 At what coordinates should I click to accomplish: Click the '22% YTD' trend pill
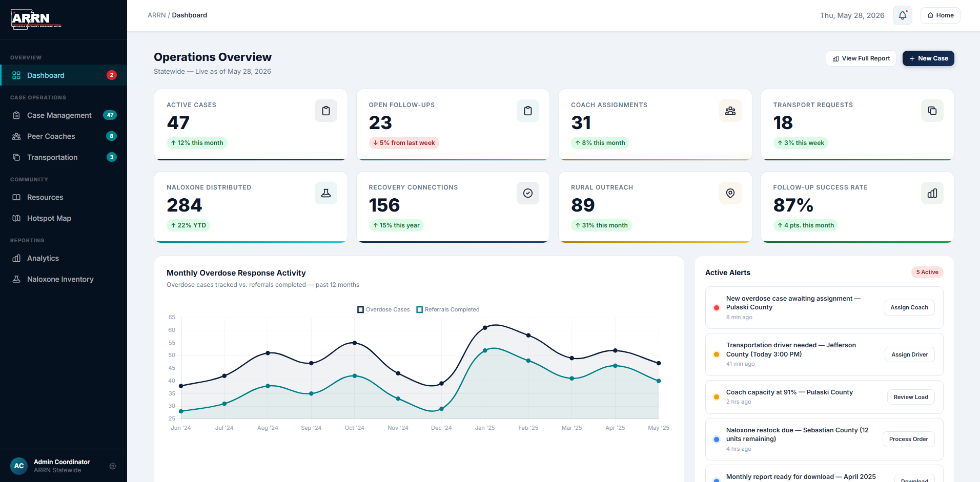coord(188,225)
